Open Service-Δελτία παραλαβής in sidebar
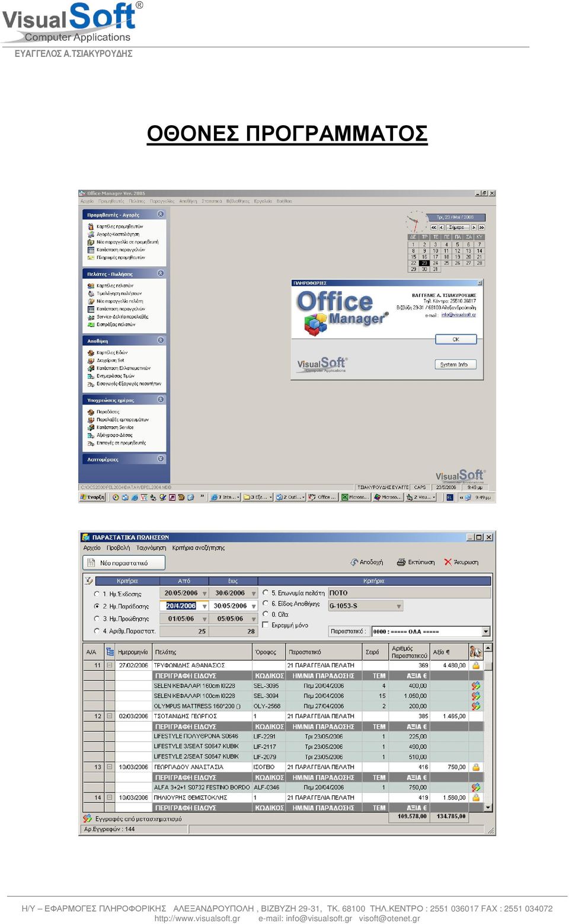Viewport: 569px width, 924px height. (x=122, y=317)
